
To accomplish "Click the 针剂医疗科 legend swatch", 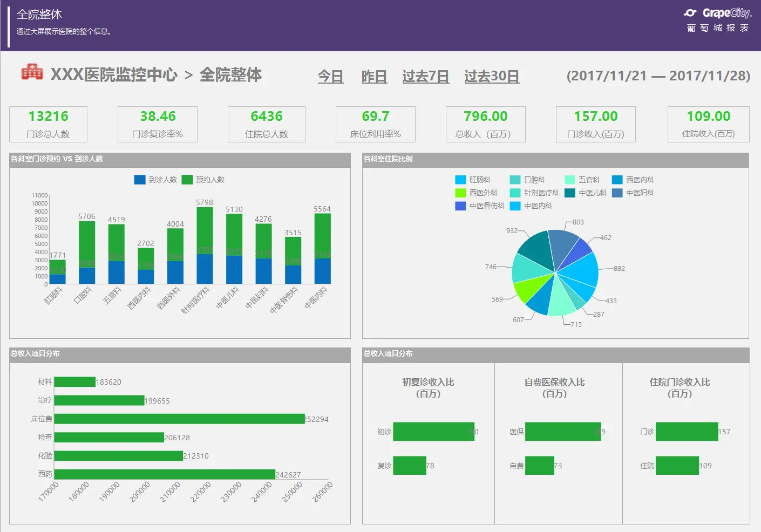I will coord(515,193).
